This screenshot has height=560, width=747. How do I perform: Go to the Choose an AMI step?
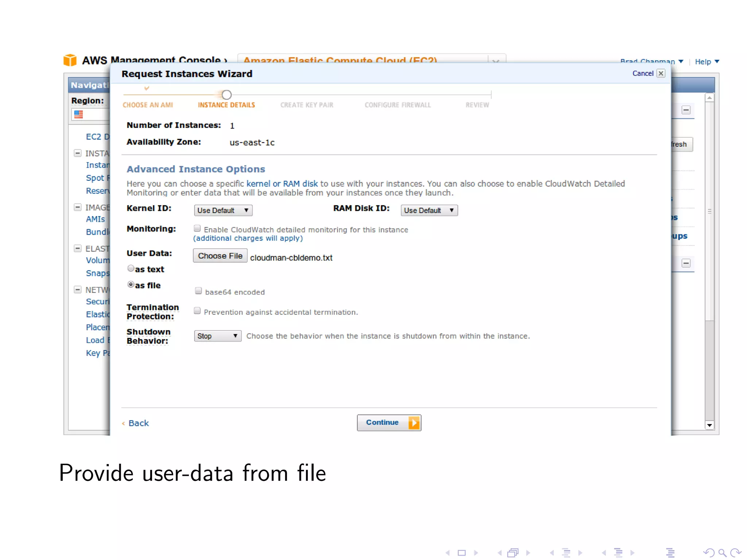click(148, 105)
